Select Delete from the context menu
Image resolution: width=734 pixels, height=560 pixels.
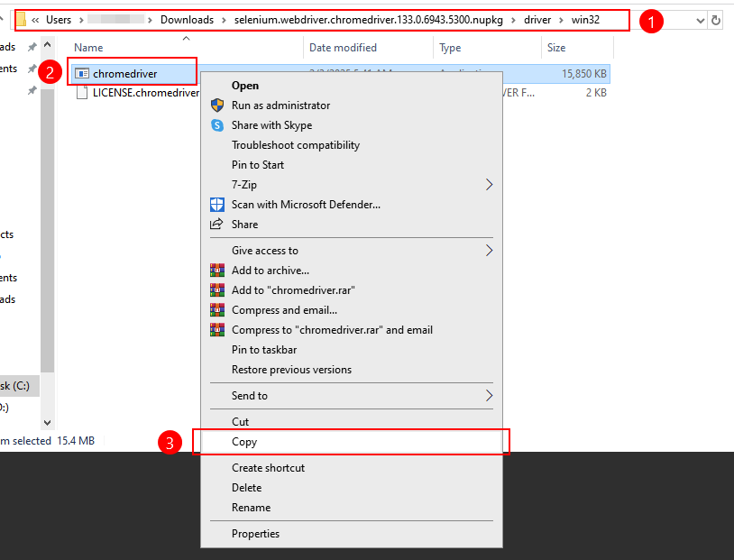click(352, 488)
